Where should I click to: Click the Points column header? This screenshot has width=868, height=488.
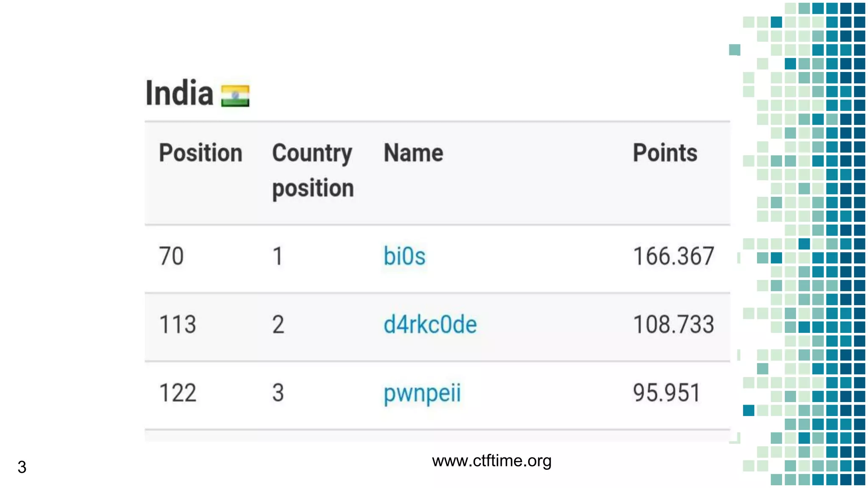665,153
